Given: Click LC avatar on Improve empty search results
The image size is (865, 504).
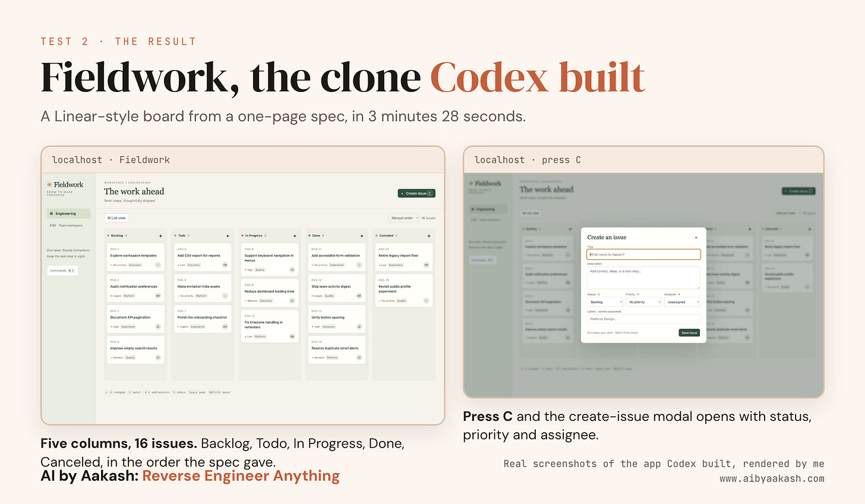Looking at the screenshot, I should (x=158, y=357).
